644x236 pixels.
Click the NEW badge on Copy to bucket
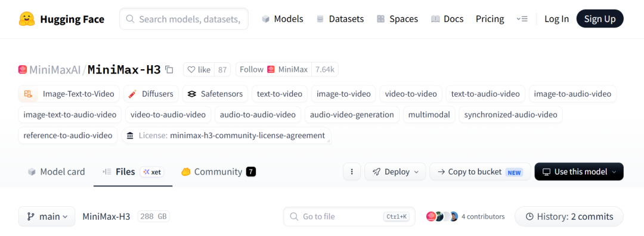514,173
